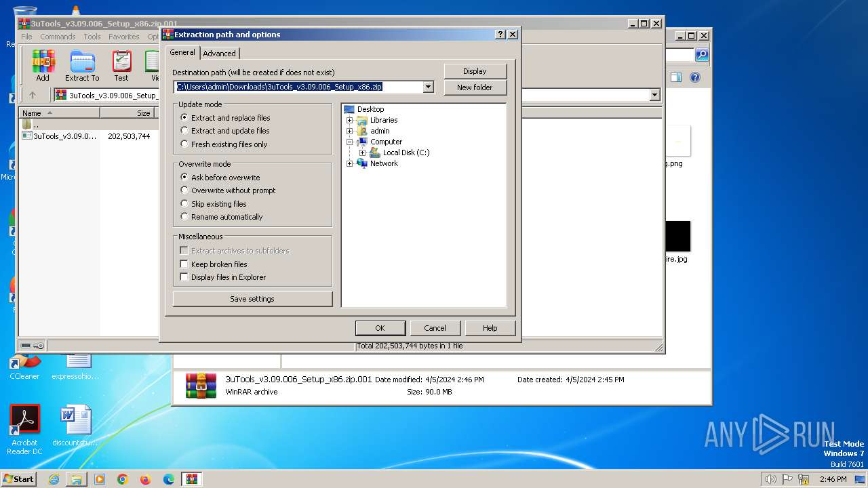Screen dimensions: 868x488
Task: Click the taskbar clock showing 2:46 PM
Action: 833,479
